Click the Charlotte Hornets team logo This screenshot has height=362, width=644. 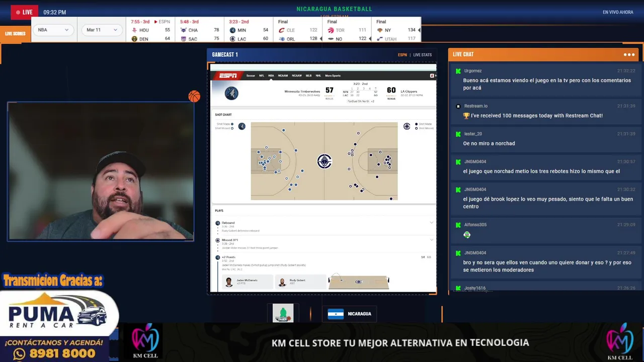pyautogui.click(x=183, y=30)
